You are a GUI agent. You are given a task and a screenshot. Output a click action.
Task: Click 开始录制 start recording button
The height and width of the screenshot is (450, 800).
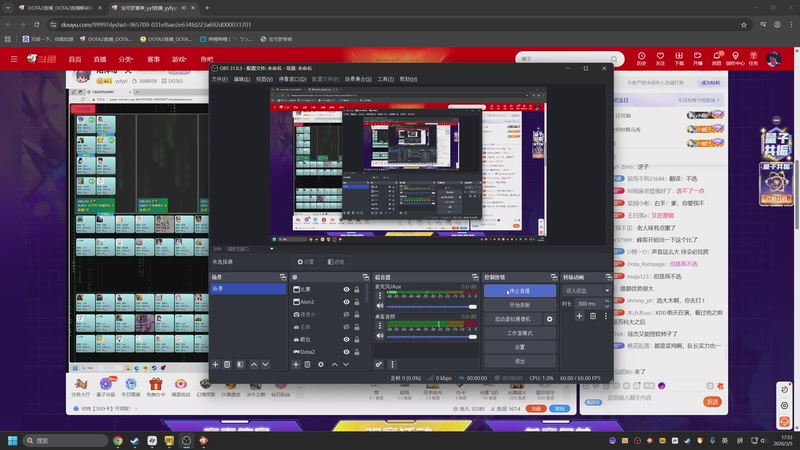[x=519, y=305]
